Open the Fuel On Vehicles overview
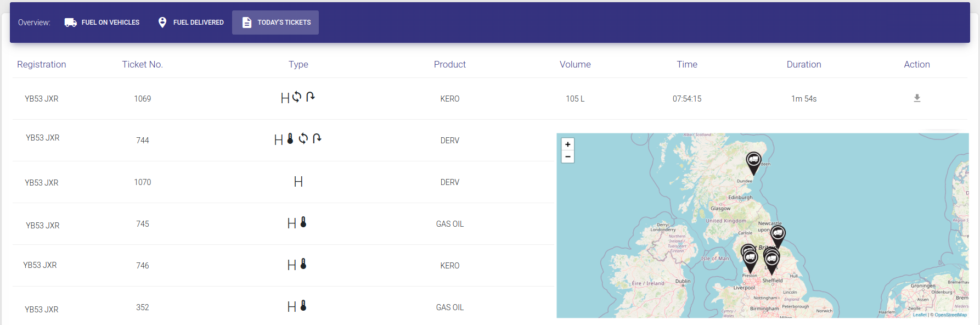 click(102, 23)
